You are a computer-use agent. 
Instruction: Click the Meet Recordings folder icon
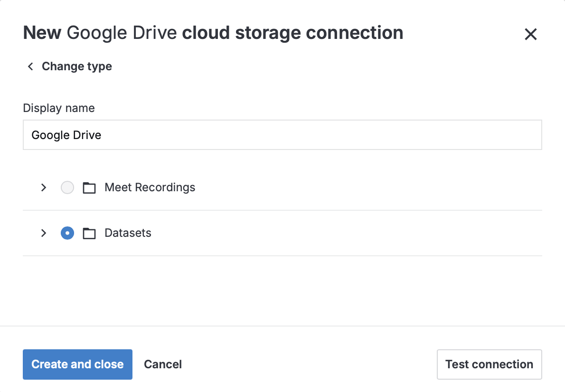click(89, 187)
